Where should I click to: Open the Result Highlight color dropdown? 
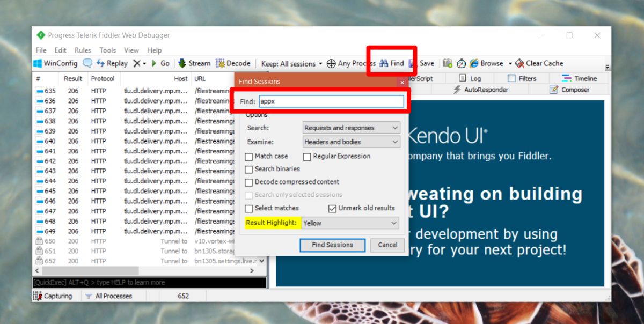[x=350, y=223]
